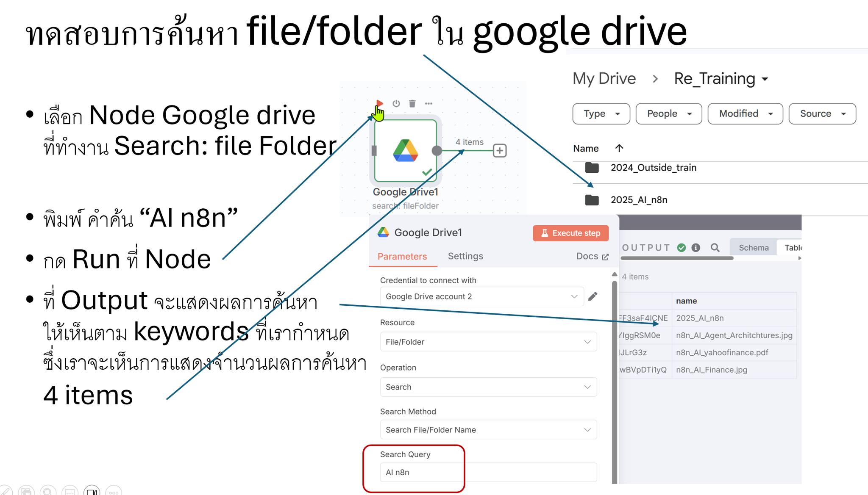The width and height of the screenshot is (868, 495).
Task: Switch output view to Schema
Action: click(x=754, y=248)
